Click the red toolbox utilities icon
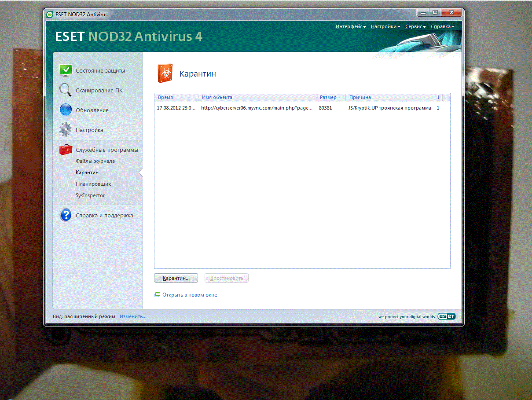532x400 pixels. [x=66, y=150]
